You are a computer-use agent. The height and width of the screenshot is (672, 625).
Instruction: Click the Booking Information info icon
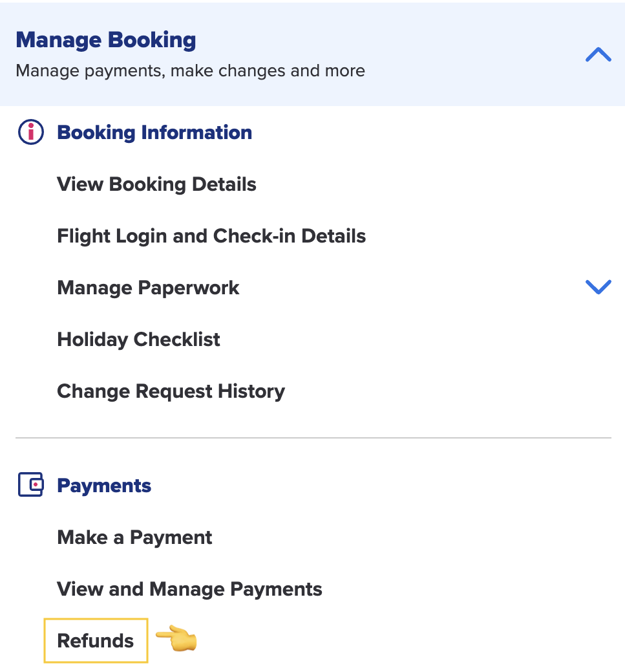[30, 133]
